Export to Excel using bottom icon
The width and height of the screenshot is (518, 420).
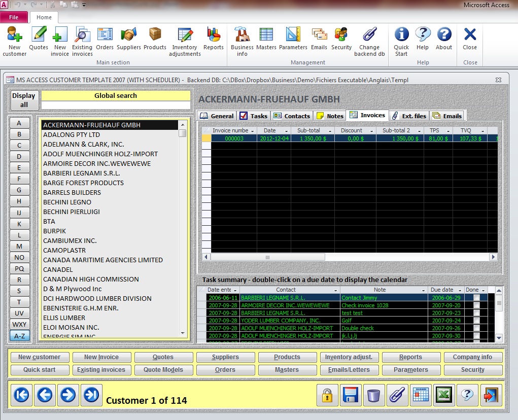[x=444, y=395]
